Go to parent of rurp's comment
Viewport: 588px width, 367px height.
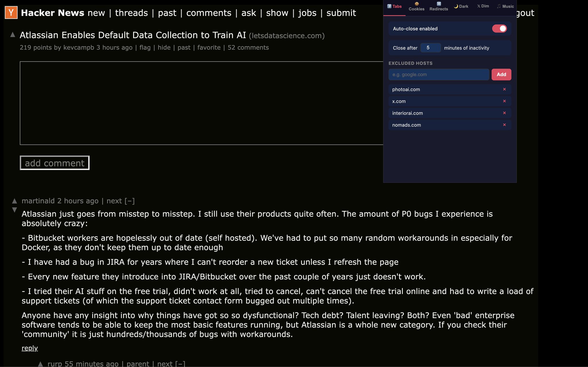point(138,364)
